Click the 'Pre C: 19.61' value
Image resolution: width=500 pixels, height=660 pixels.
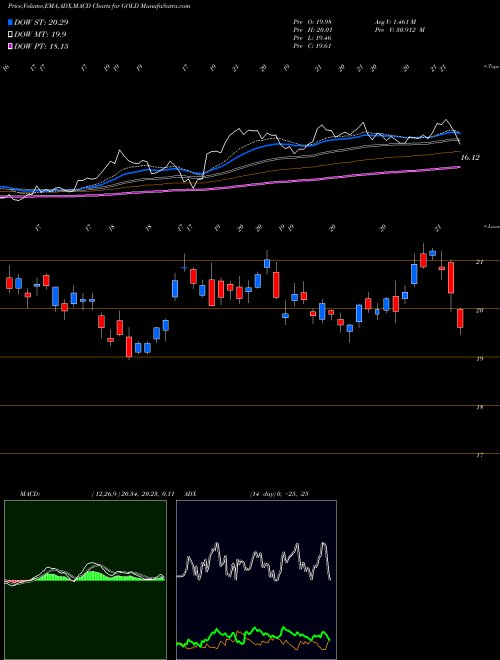click(x=311, y=46)
